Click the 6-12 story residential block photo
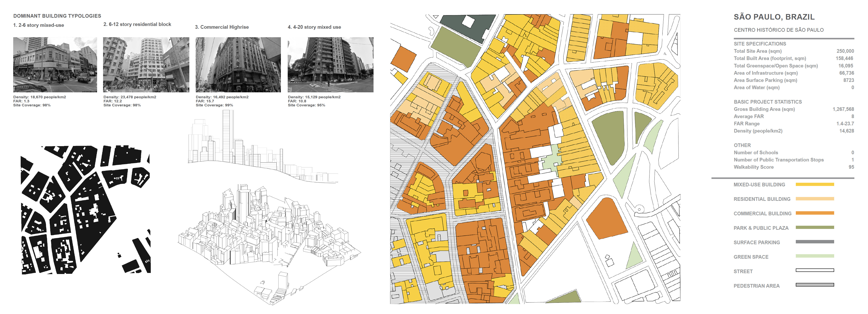The width and height of the screenshot is (868, 314). coord(146,65)
